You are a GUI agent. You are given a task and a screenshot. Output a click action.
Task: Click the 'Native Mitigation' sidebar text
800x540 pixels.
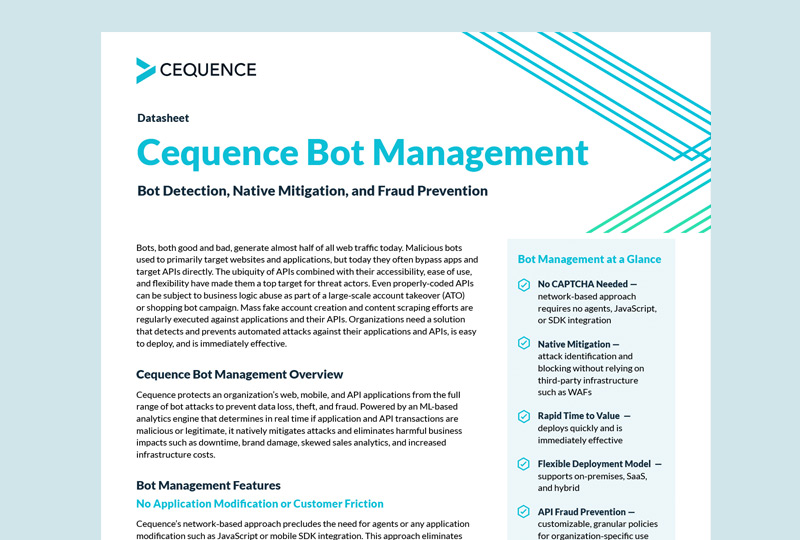coord(574,345)
